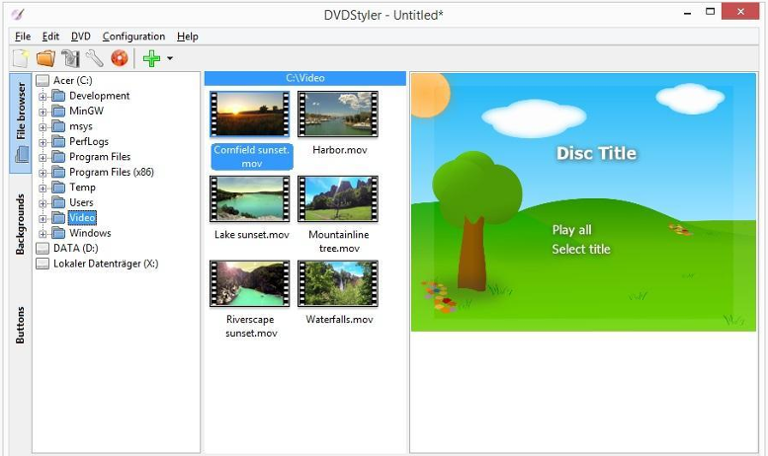Click the red Burn disc icon
The width and height of the screenshot is (768, 456).
(x=119, y=59)
